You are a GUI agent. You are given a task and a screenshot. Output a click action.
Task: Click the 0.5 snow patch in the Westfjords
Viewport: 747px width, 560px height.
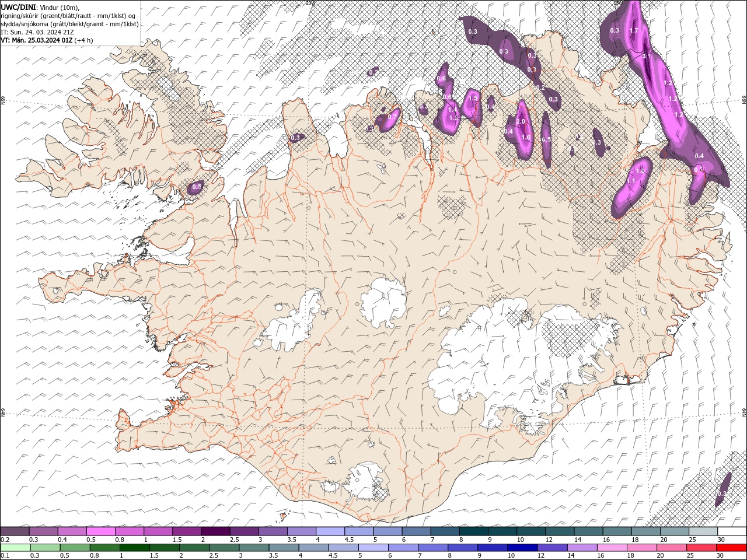tap(195, 187)
